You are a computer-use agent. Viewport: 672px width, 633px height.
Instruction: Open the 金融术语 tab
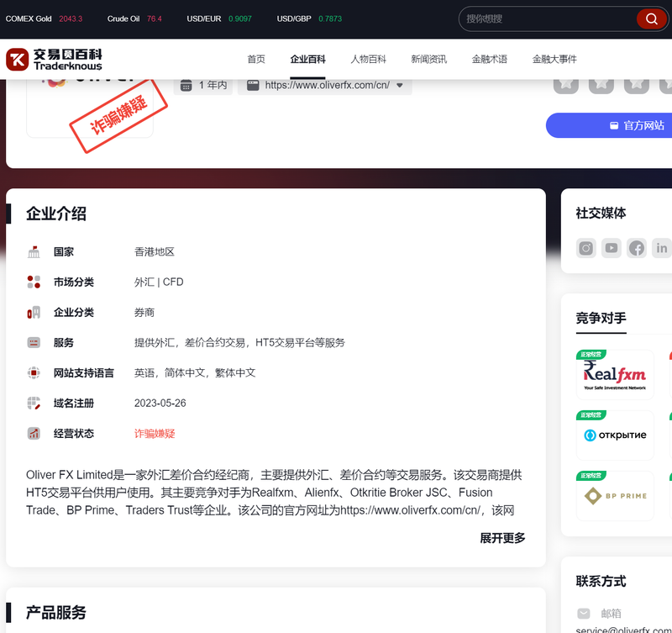(x=490, y=59)
